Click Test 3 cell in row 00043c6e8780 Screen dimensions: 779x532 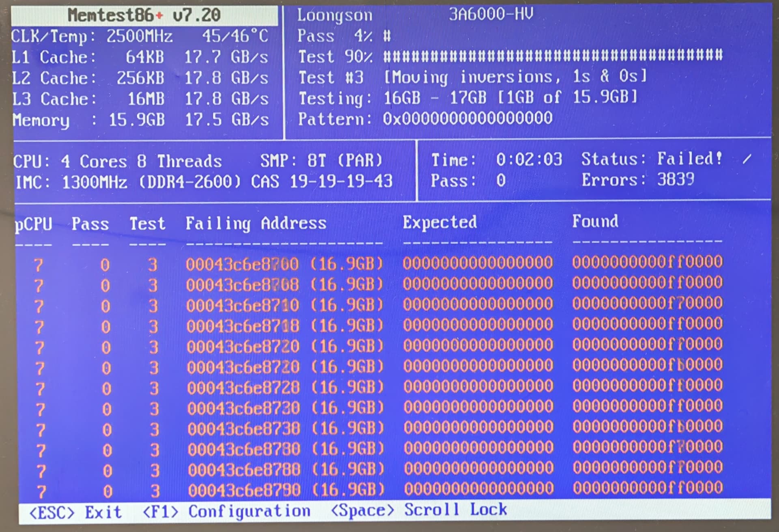(155, 450)
